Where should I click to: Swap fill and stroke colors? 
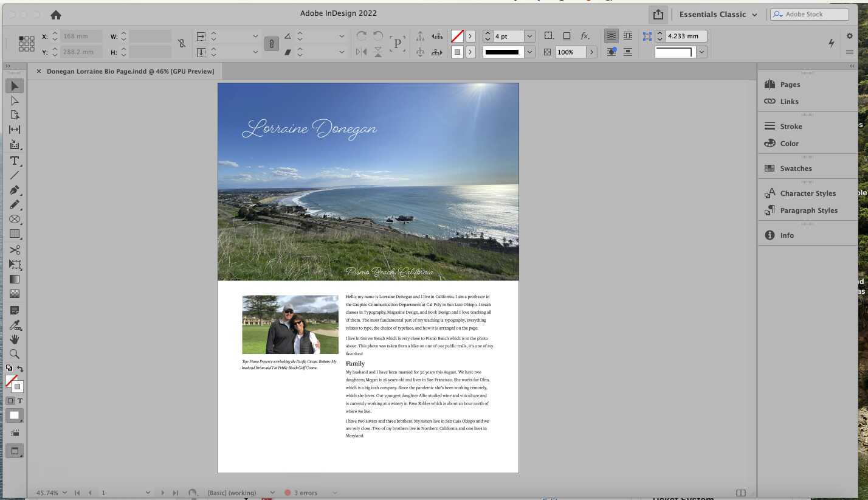(x=20, y=369)
